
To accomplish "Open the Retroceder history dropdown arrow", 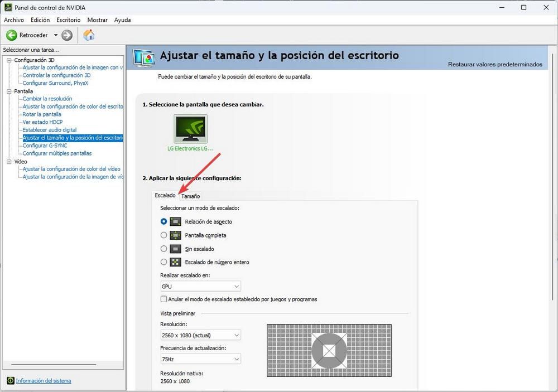I will 55,35.
